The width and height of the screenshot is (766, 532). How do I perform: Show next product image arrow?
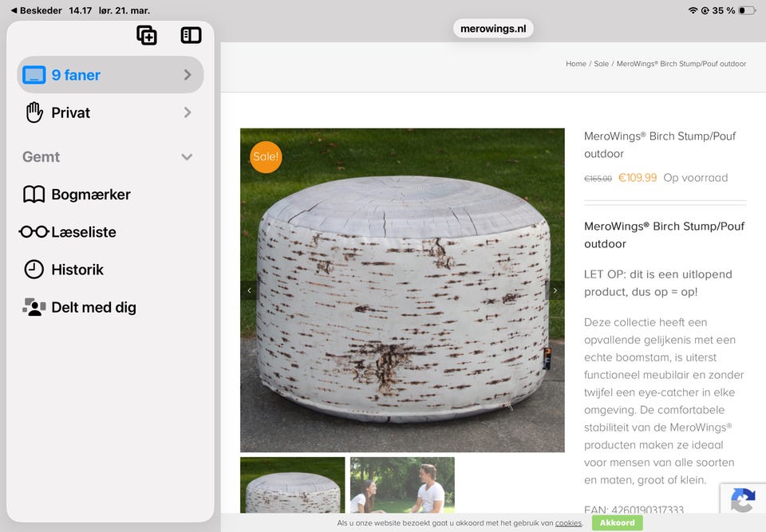click(555, 290)
